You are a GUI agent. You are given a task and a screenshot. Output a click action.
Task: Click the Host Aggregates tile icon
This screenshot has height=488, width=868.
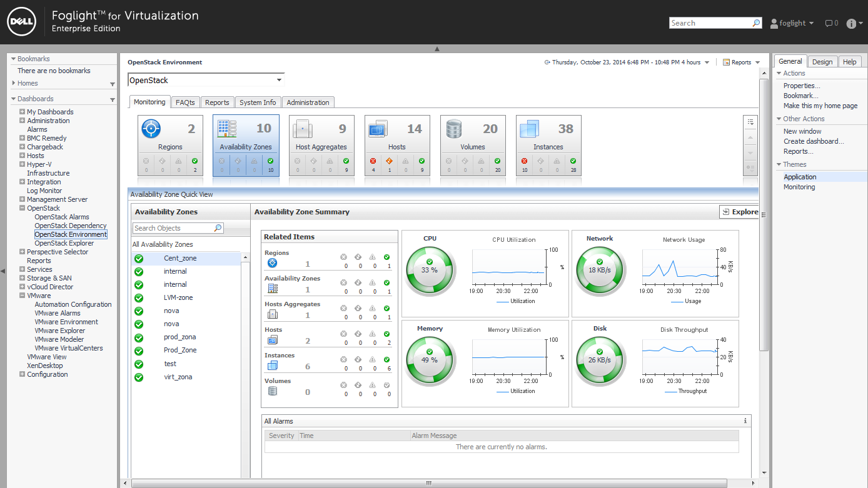pyautogui.click(x=303, y=129)
